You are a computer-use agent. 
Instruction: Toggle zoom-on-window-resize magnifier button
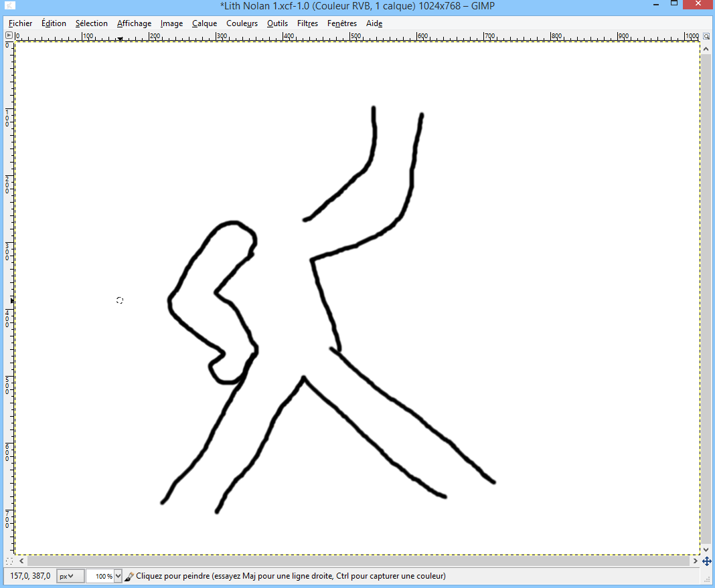(x=706, y=36)
